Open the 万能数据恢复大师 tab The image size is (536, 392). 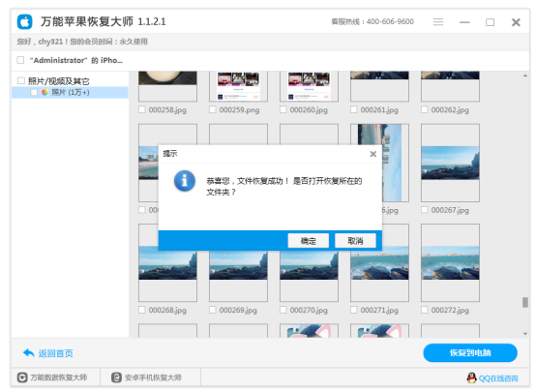point(55,377)
